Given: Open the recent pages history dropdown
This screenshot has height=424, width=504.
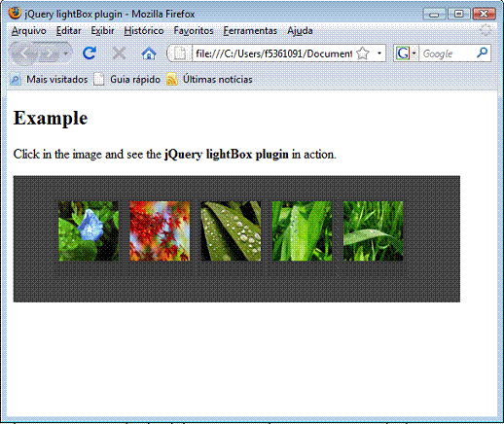Looking at the screenshot, I should 66,53.
